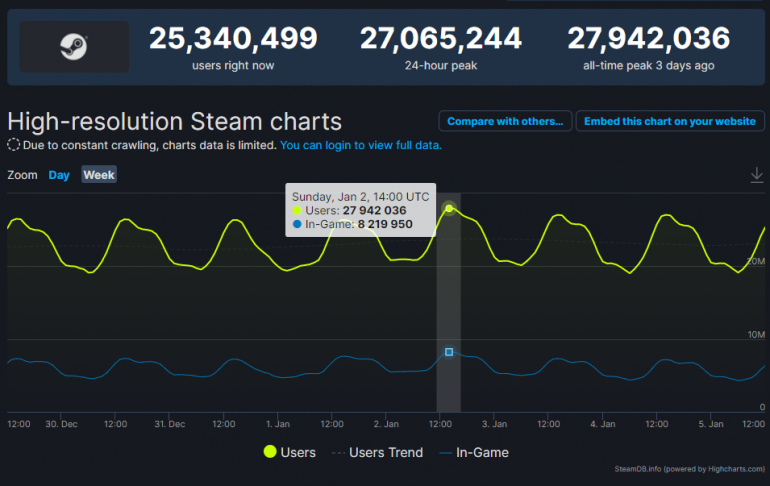Click the blue square In-Game data marker
The width and height of the screenshot is (770, 486).
[449, 352]
